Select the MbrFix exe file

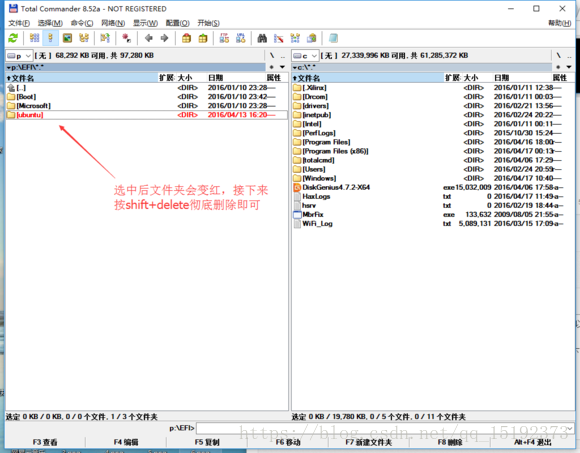[x=433, y=214]
